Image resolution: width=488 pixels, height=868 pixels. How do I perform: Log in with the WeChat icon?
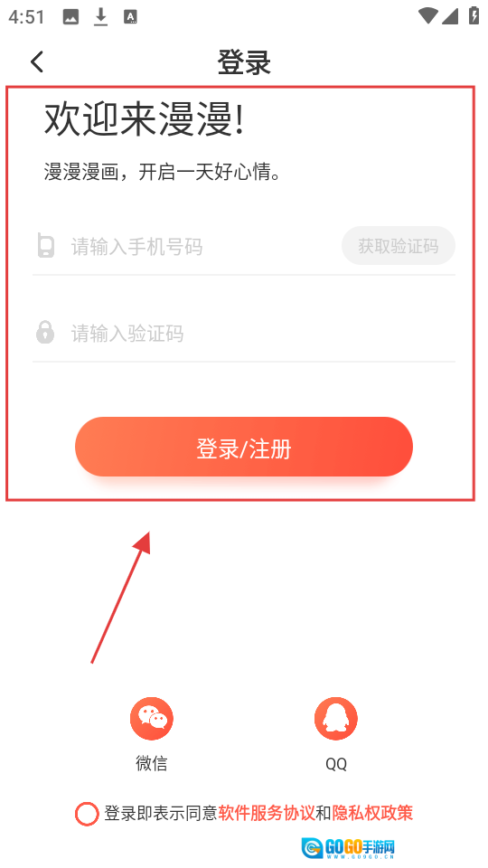coord(152,719)
